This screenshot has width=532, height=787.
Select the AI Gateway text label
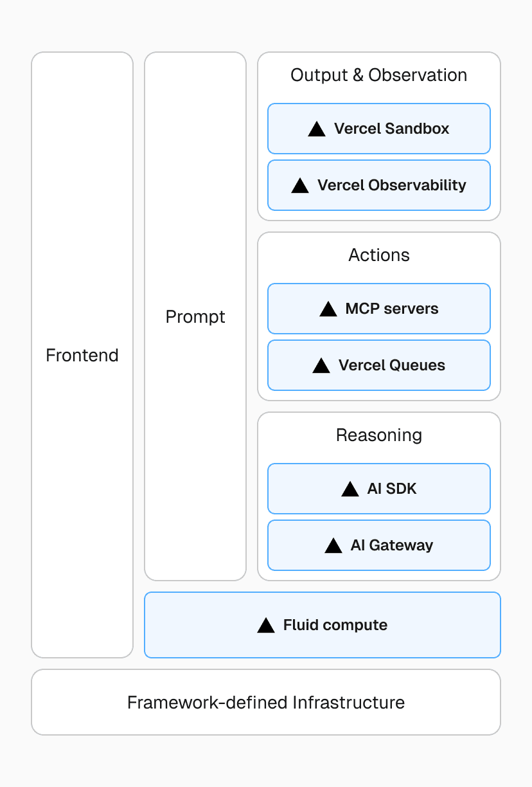(392, 545)
